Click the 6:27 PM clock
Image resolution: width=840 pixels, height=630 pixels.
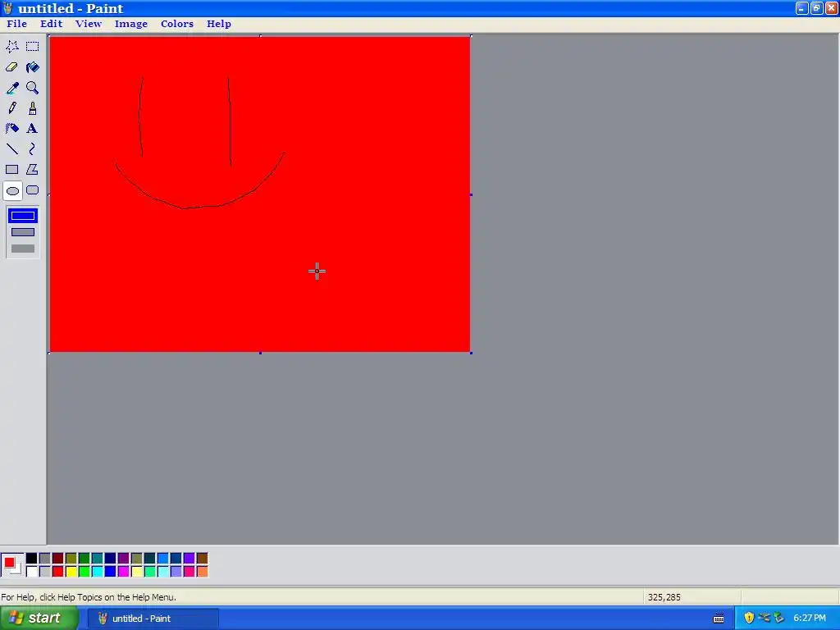coord(810,619)
